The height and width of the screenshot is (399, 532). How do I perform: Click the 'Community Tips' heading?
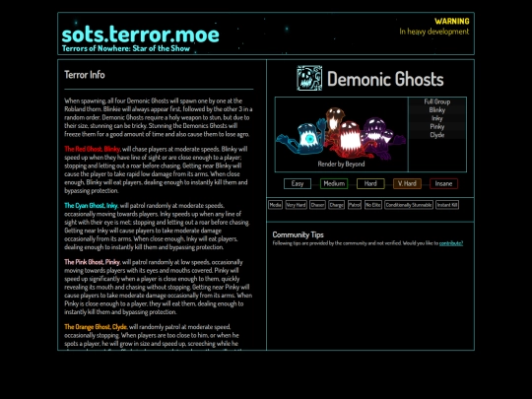[x=298, y=234]
